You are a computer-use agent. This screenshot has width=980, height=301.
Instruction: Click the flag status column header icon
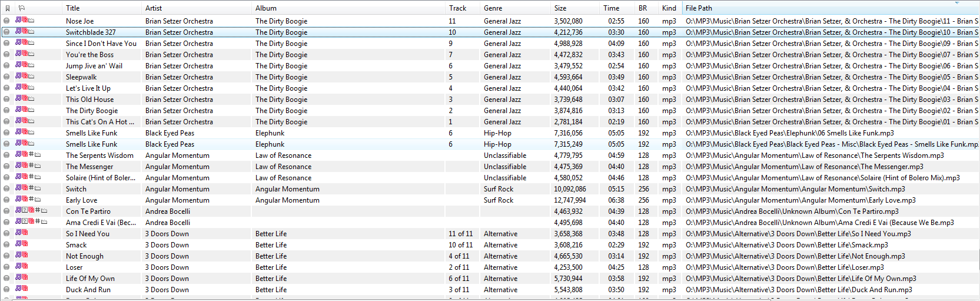22,8
